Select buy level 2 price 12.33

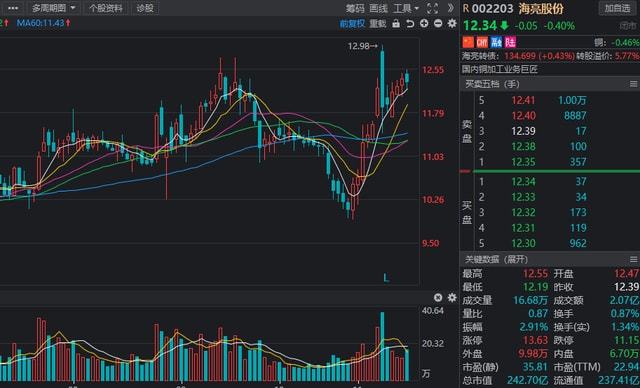coord(523,197)
